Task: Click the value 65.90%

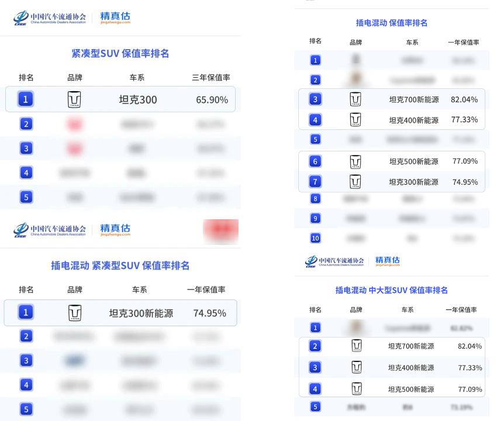Action: pos(212,99)
